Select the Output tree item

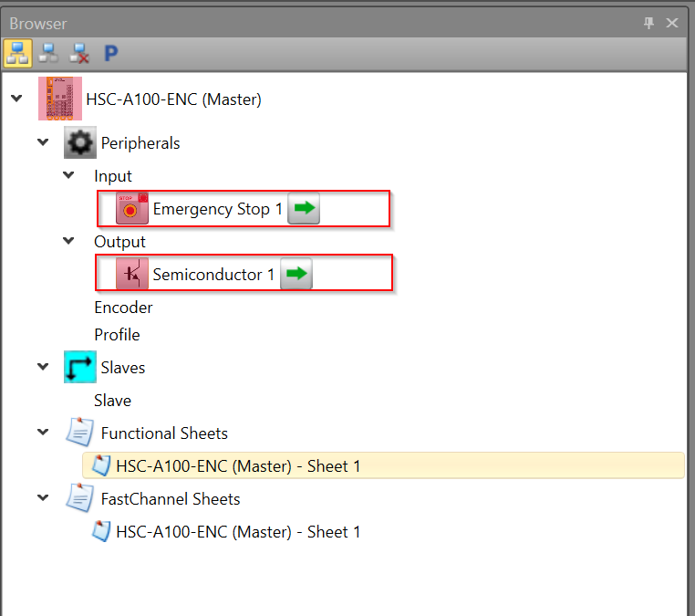tap(119, 242)
